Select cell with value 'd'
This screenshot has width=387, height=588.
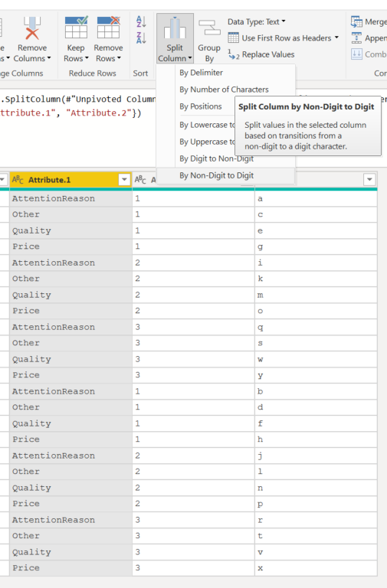coord(316,407)
